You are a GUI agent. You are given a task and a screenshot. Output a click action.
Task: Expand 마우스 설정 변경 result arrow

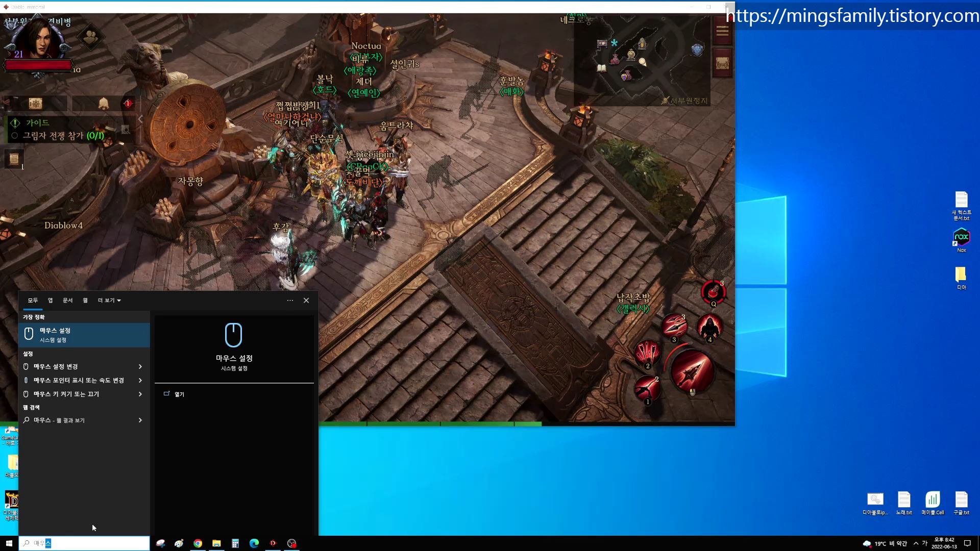coord(140,366)
